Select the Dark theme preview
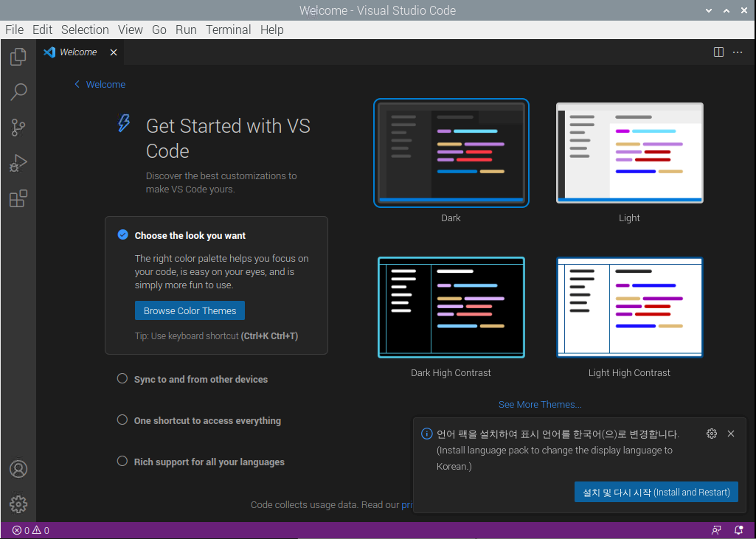This screenshot has height=539, width=756. click(451, 153)
